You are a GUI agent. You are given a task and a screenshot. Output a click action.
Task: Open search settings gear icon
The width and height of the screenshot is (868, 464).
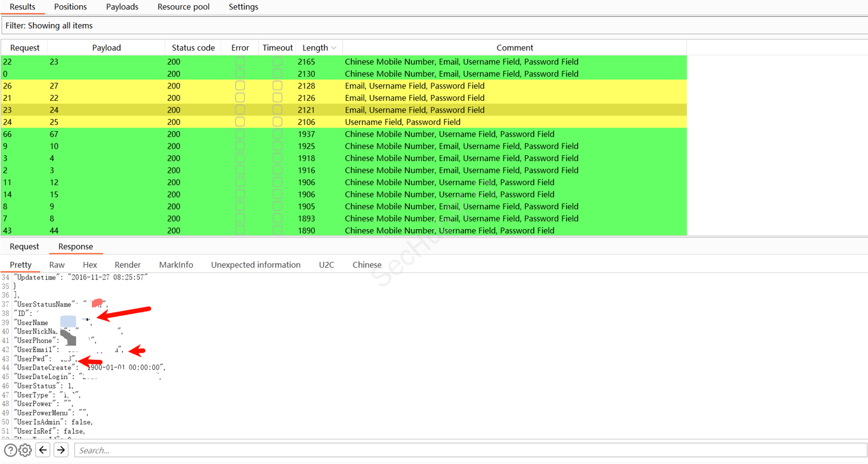pyautogui.click(x=25, y=450)
